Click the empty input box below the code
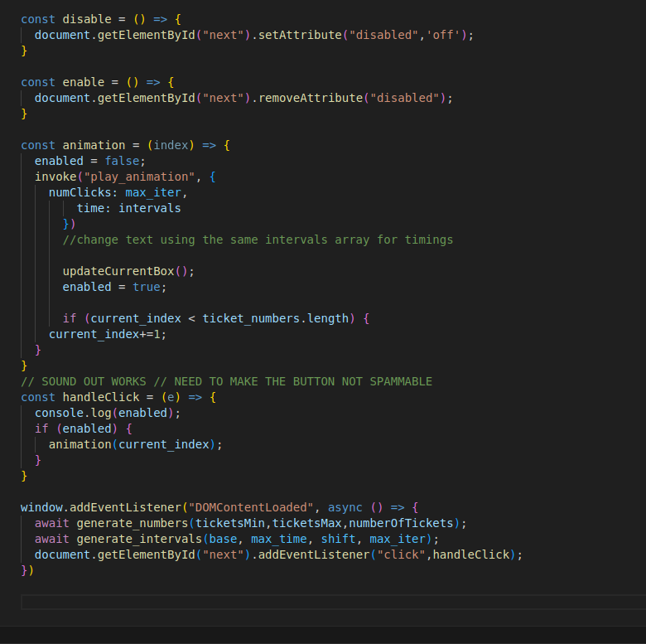 (333, 602)
